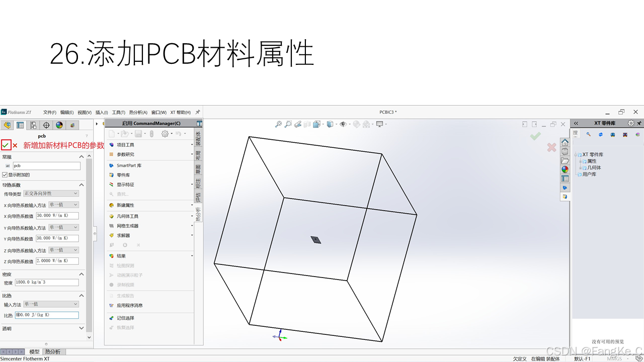Viewport: 644px width, 362px height.
Task: Click the zoom to area icon
Action: (x=288, y=124)
